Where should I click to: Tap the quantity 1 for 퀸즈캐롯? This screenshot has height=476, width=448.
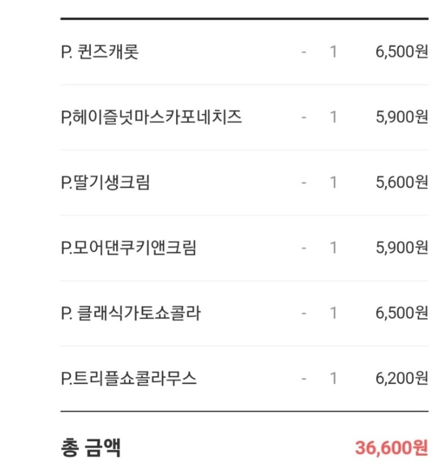pos(334,52)
